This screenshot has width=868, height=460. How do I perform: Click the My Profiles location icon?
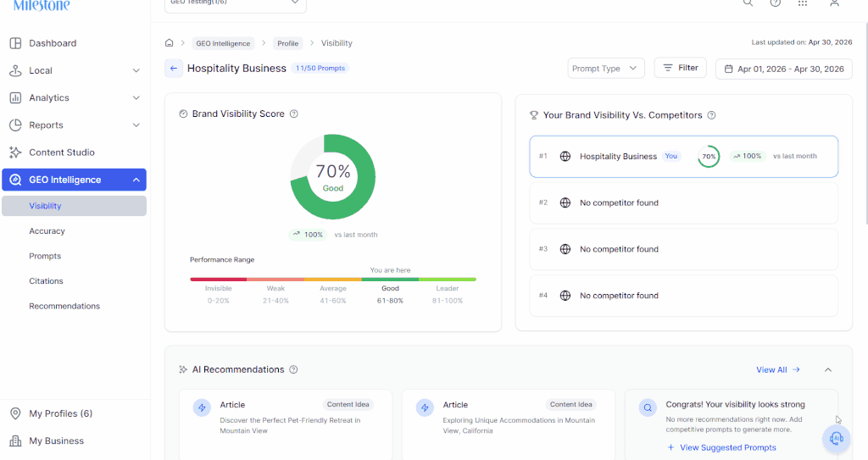pyautogui.click(x=15, y=413)
